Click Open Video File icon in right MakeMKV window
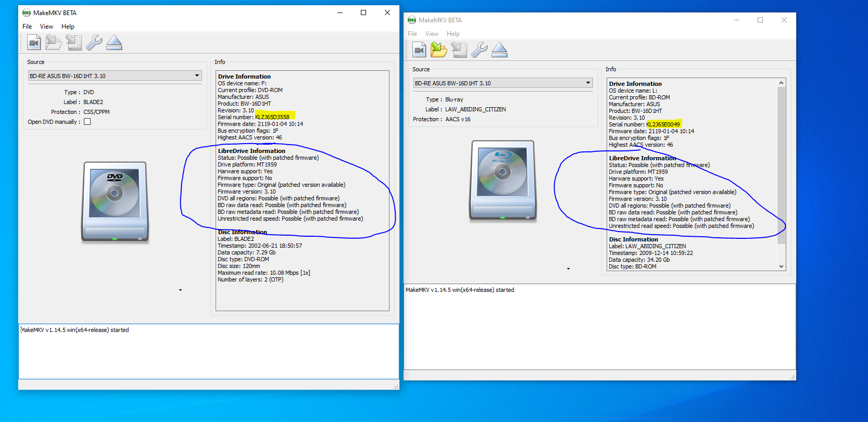868x422 pixels. pos(420,50)
